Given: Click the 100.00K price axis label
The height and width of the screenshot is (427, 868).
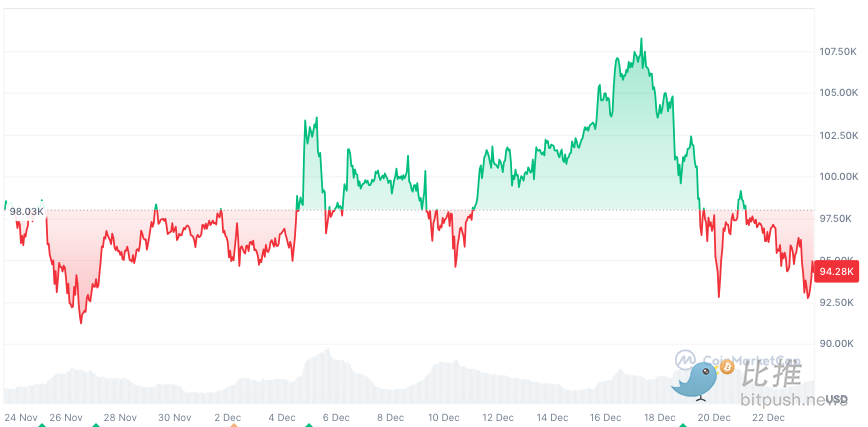Looking at the screenshot, I should click(837, 177).
